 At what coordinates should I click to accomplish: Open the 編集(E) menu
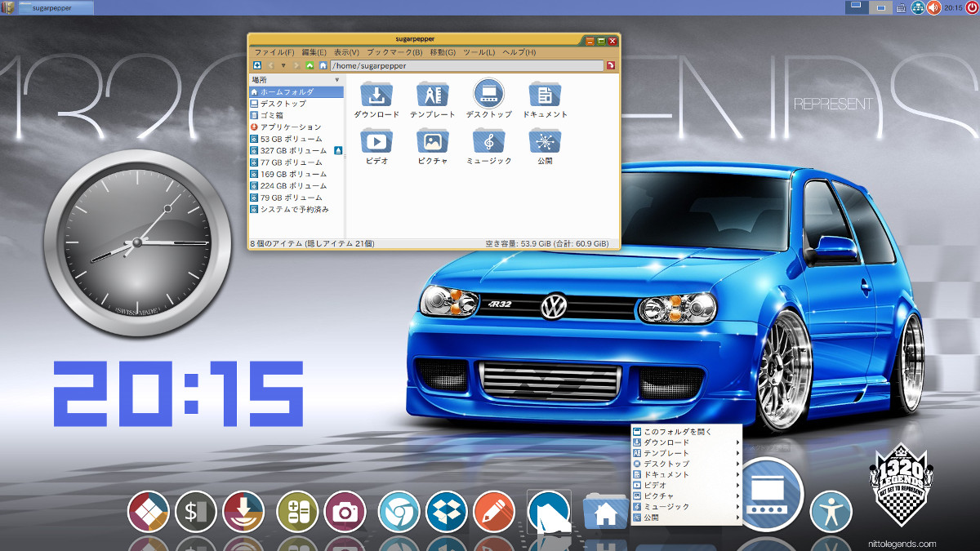click(x=314, y=52)
